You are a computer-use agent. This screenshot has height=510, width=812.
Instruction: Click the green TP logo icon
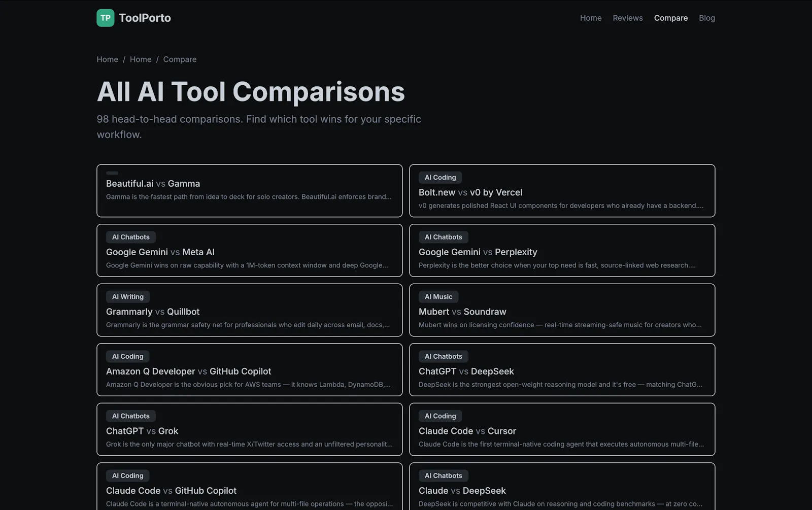click(106, 18)
